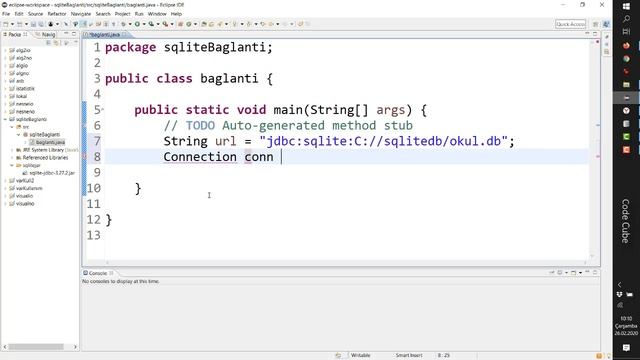The height and width of the screenshot is (360, 640).
Task: Click the Save toolbar icon
Action: coord(33,24)
